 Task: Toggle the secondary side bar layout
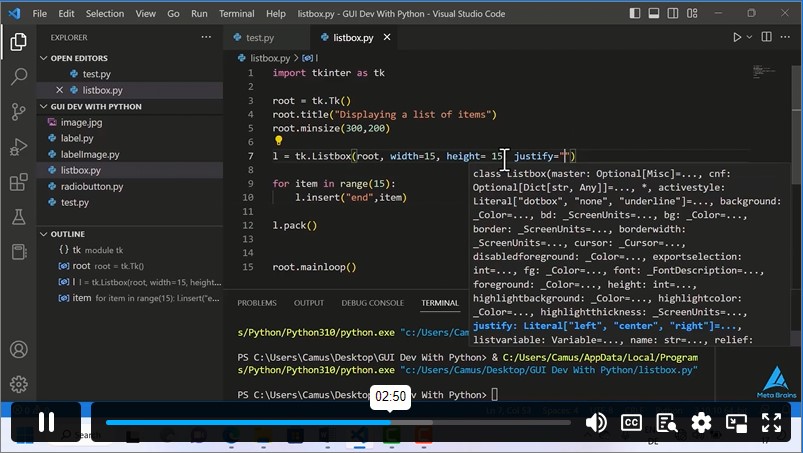(x=673, y=13)
